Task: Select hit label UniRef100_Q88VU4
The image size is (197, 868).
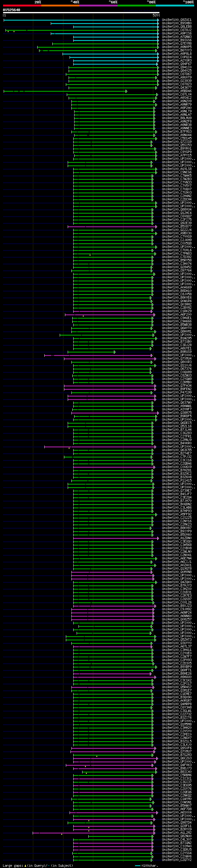Action: pyautogui.click(x=177, y=210)
